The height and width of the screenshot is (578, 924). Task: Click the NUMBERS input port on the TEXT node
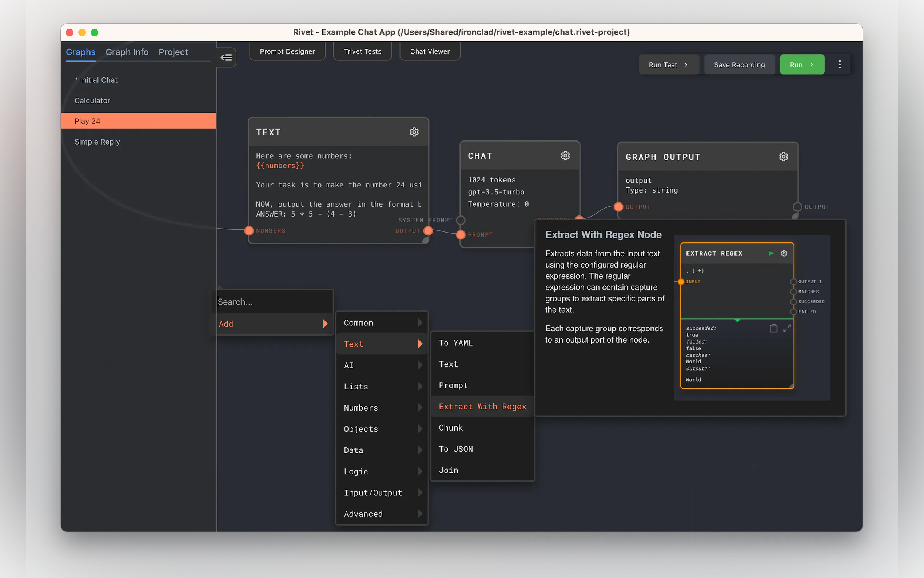click(249, 231)
